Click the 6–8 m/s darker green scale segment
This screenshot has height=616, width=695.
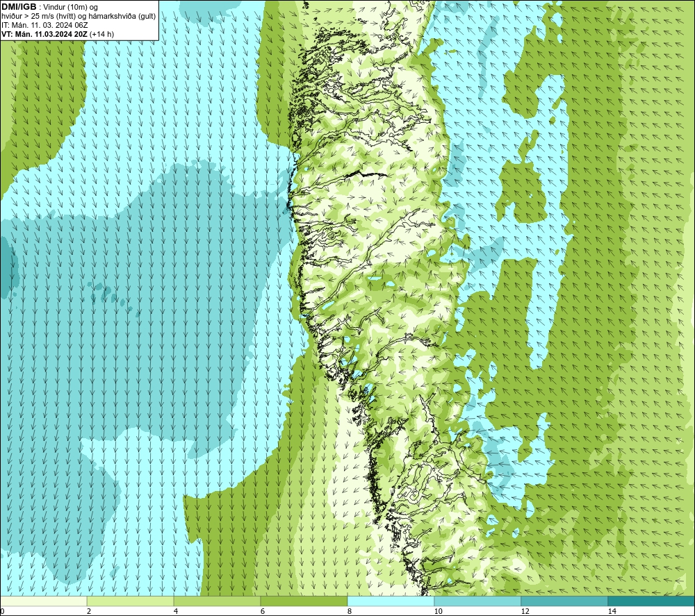tap(304, 601)
